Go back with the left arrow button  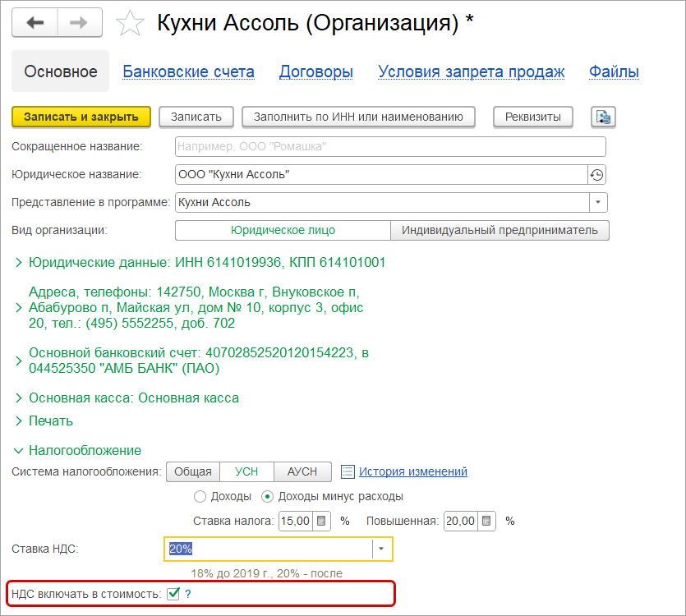[35, 22]
